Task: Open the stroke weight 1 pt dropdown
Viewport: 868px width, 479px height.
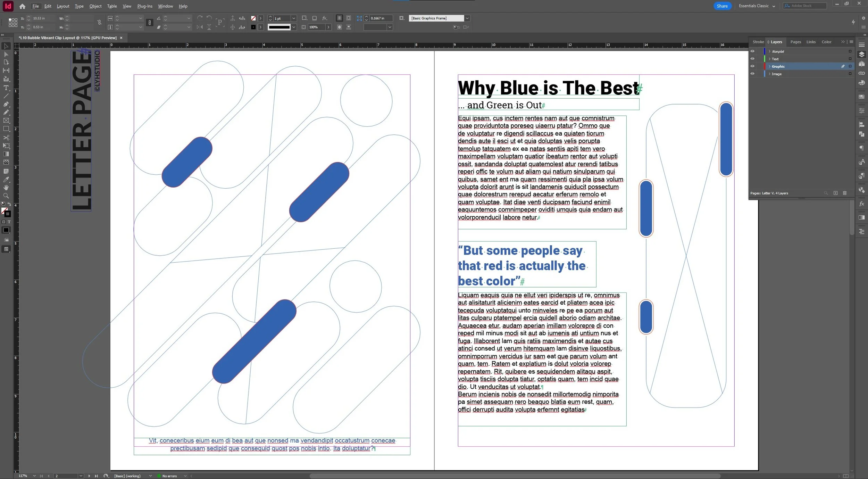Action: point(294,18)
